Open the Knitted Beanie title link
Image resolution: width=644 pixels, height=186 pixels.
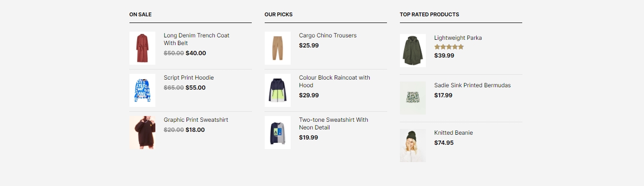(454, 133)
